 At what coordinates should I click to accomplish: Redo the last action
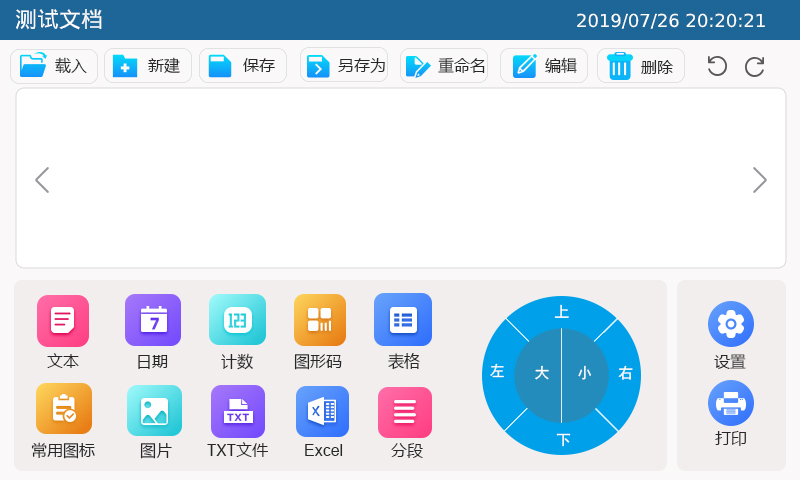(754, 66)
